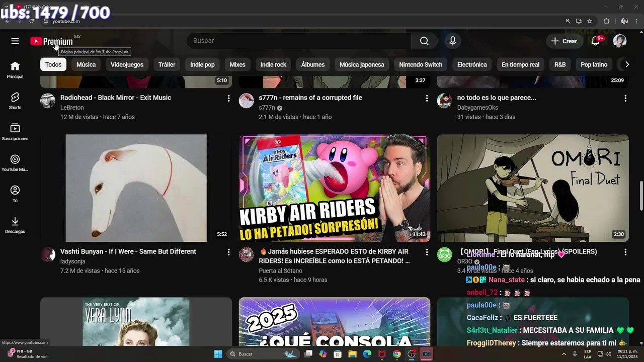Image resolution: width=644 pixels, height=362 pixels.
Task: Click Puerta al Sótano channel name
Action: (x=280, y=270)
